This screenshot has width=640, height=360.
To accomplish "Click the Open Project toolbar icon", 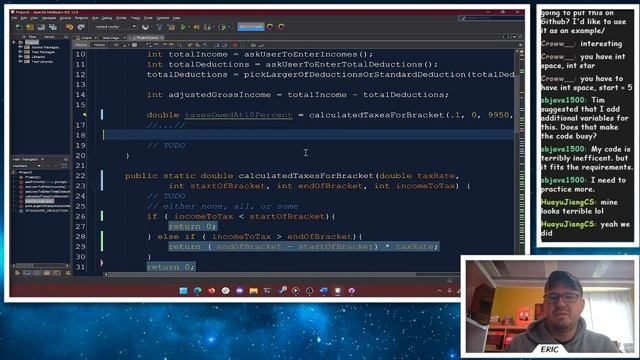I will [41, 27].
